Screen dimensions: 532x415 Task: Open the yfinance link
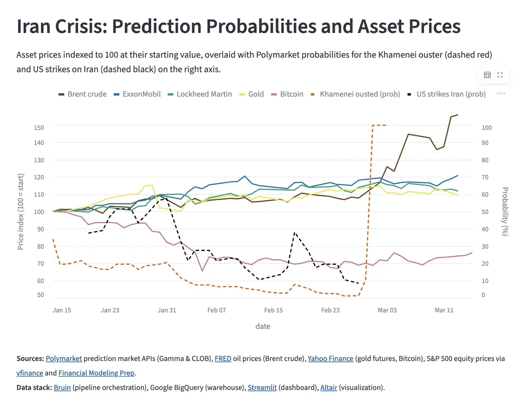30,373
